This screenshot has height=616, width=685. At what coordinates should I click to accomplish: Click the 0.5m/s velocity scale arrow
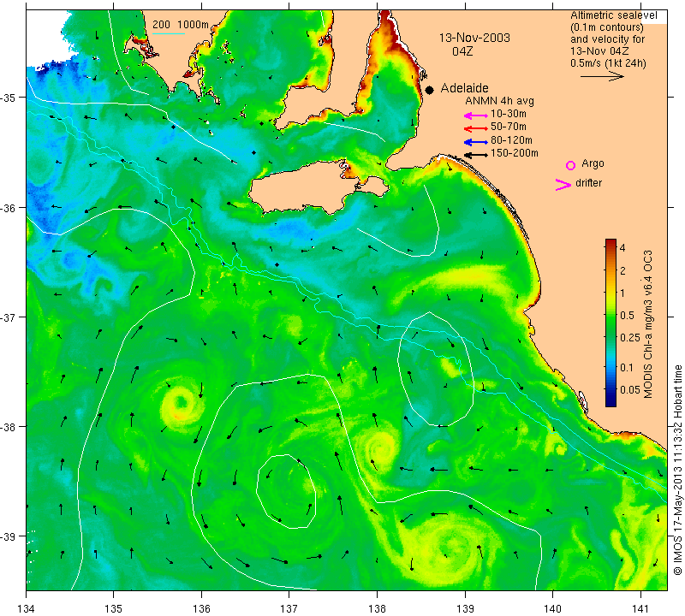[602, 77]
